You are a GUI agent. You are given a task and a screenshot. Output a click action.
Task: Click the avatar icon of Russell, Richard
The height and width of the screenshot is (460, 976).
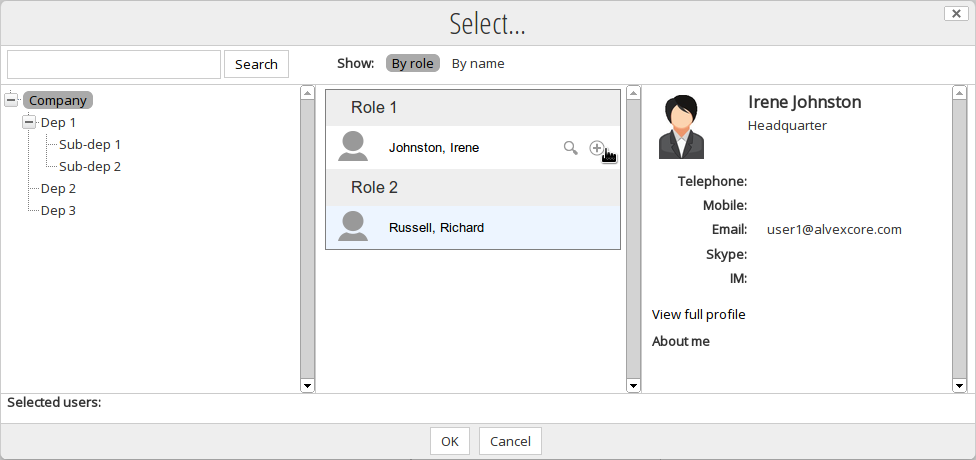[x=353, y=226]
